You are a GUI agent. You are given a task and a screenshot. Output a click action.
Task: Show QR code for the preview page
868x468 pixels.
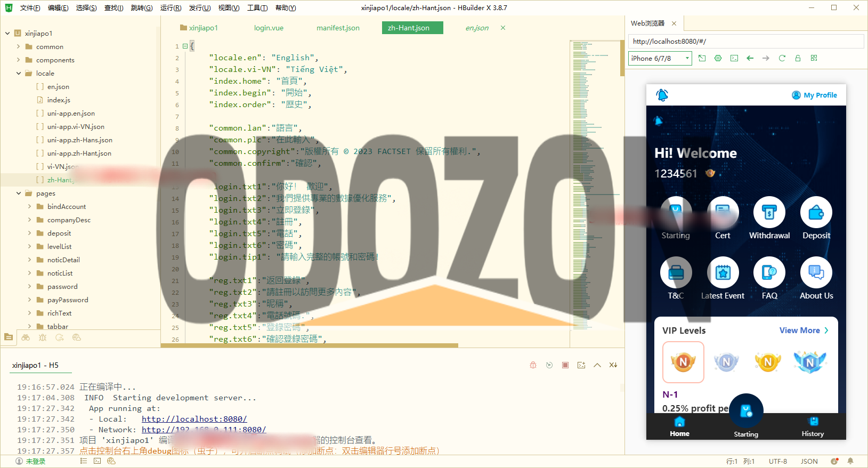click(x=814, y=58)
